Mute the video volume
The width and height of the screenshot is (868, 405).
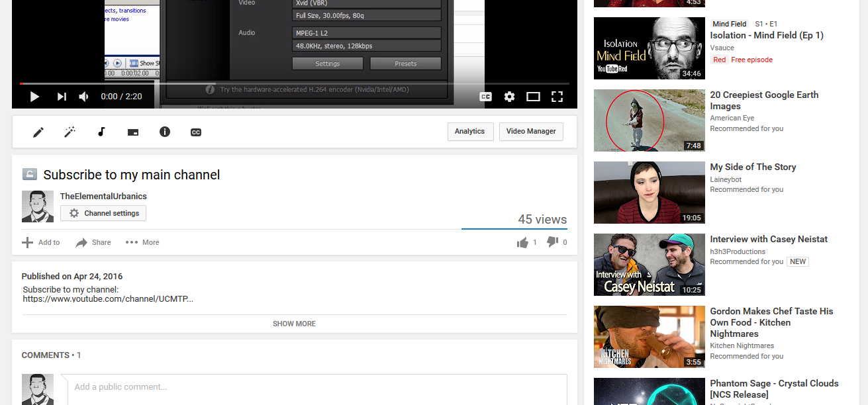tap(84, 97)
